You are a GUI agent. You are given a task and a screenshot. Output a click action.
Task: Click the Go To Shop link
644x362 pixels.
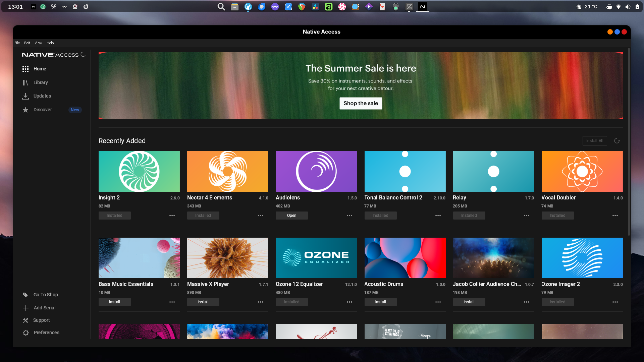coord(46,295)
